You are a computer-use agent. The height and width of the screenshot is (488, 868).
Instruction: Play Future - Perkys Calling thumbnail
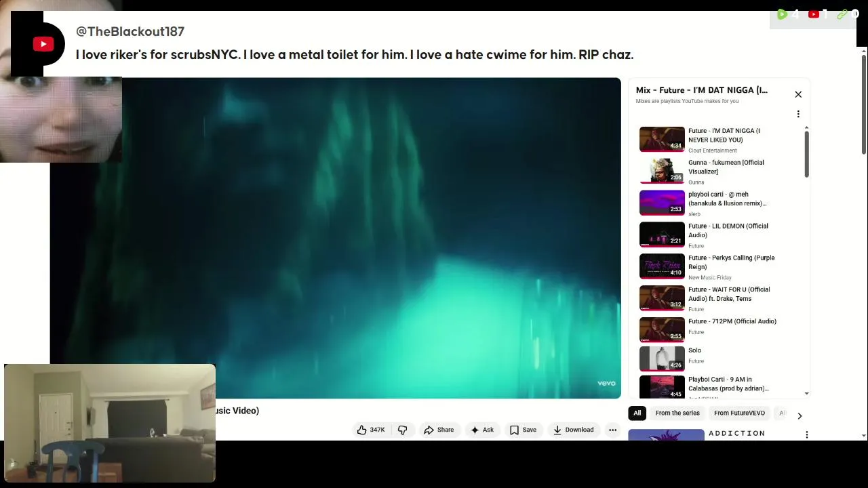click(662, 266)
